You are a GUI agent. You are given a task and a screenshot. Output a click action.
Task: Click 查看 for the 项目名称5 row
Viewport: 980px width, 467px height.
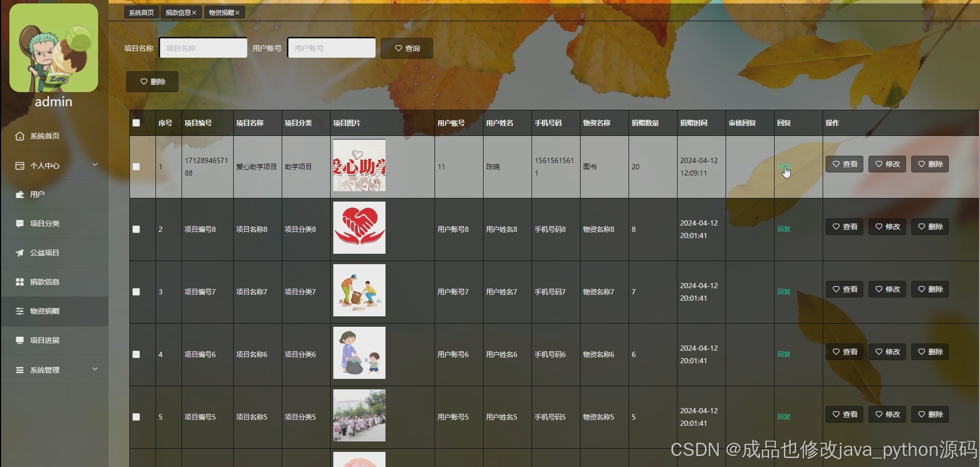pyautogui.click(x=844, y=414)
